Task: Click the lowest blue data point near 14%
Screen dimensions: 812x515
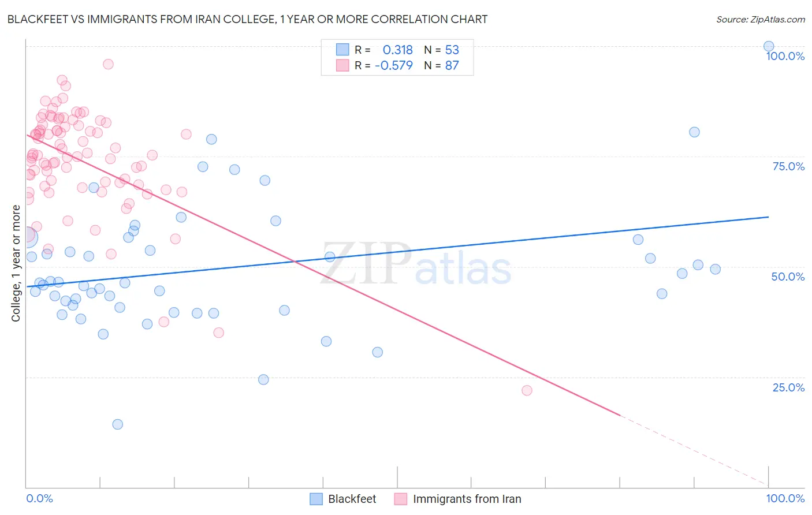Action: click(117, 424)
